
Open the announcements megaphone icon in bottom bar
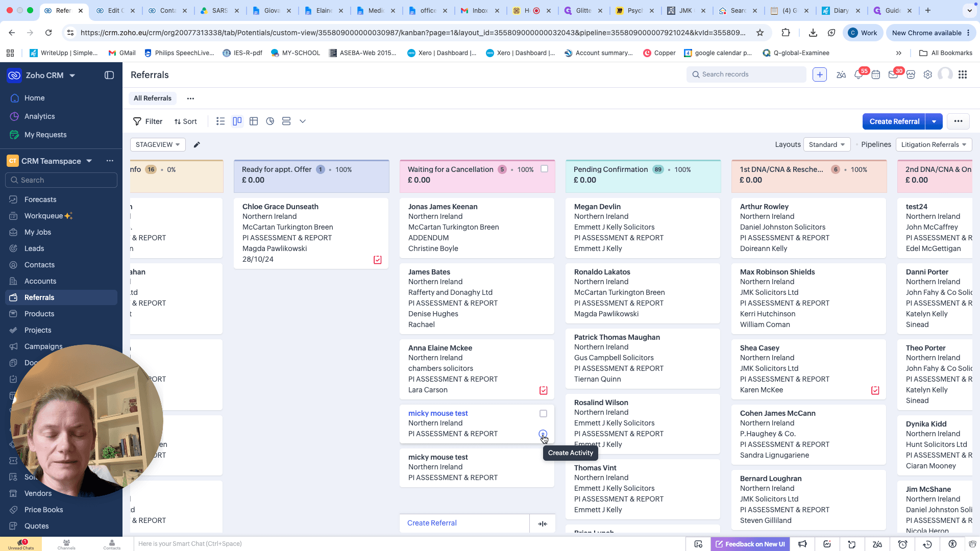[x=803, y=544]
